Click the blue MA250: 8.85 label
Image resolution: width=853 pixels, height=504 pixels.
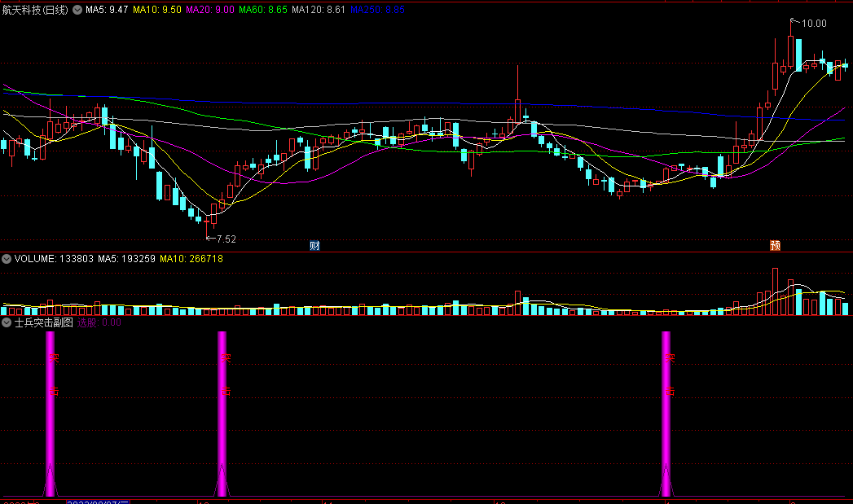[x=377, y=10]
